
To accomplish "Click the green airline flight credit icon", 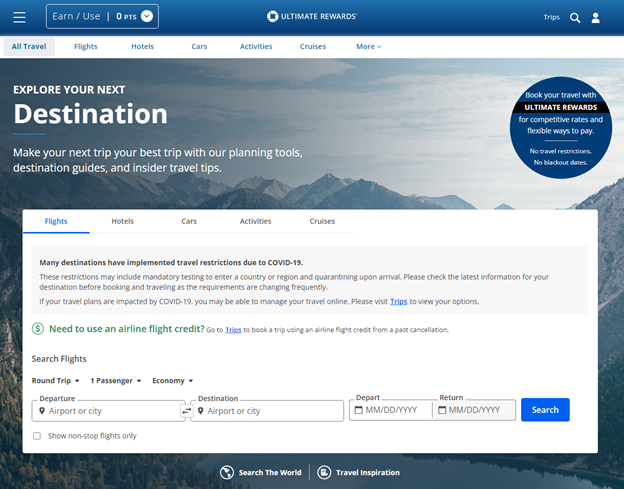I will [38, 329].
